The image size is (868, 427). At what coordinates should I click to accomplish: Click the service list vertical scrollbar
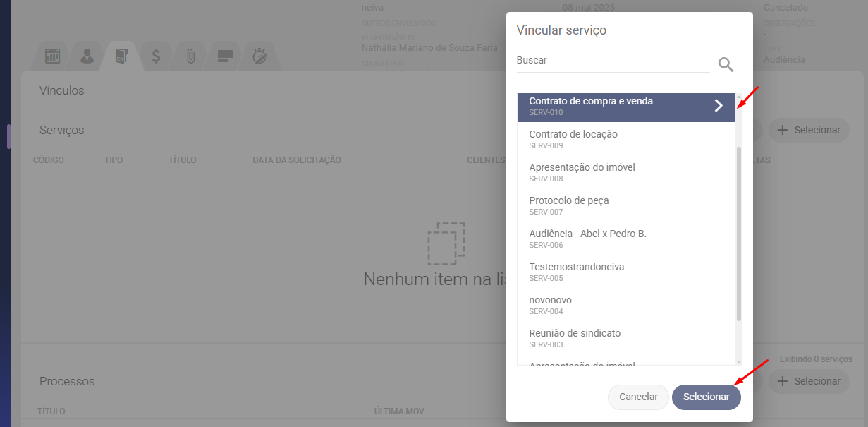pos(739,233)
